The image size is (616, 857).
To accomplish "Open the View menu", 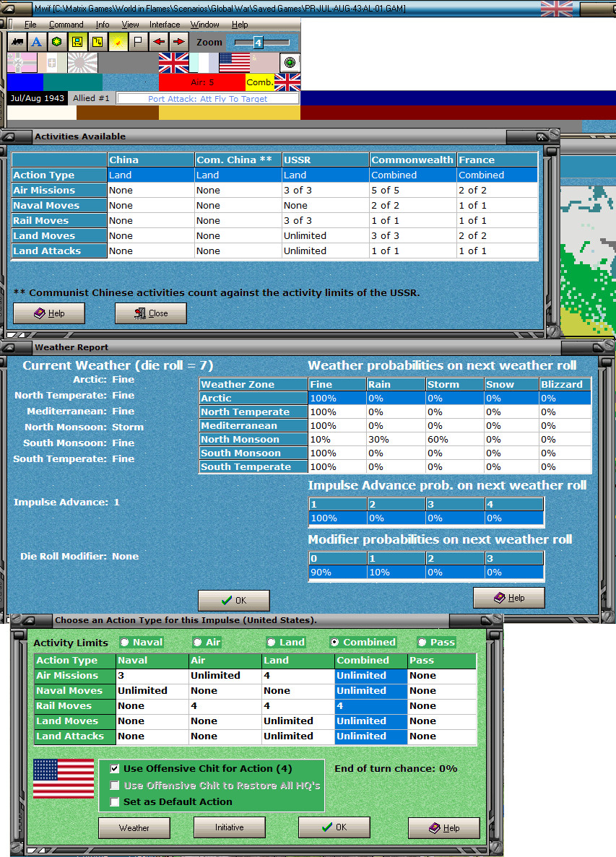I will coord(130,25).
